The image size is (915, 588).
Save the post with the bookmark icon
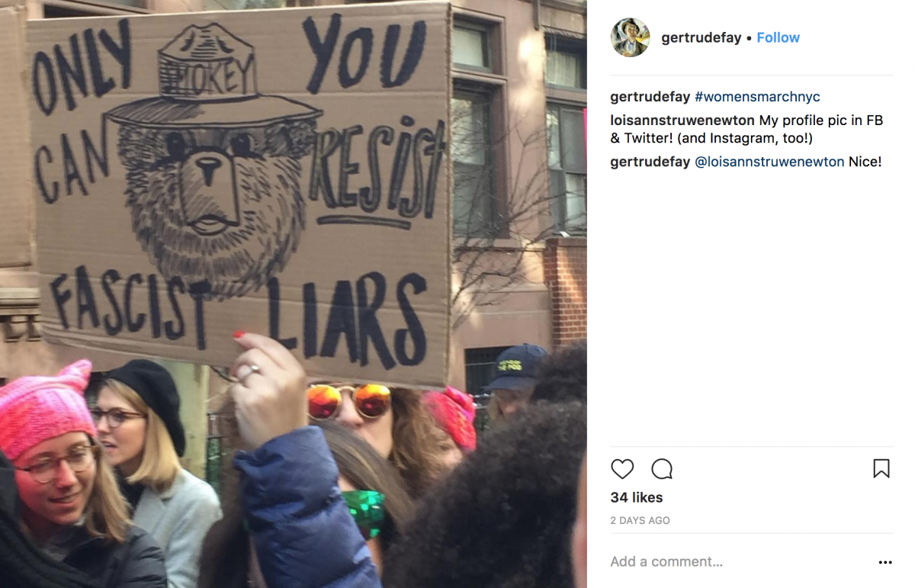point(881,468)
